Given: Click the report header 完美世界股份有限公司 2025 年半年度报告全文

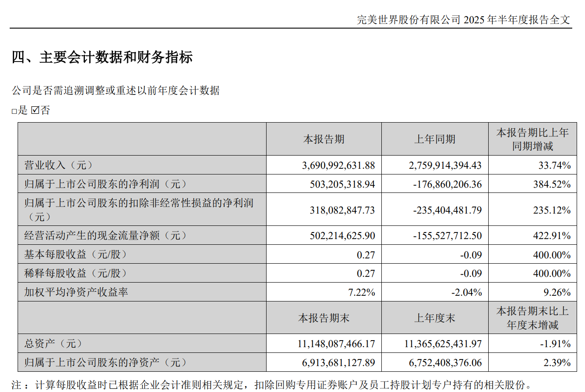Looking at the screenshot, I should 464,20.
